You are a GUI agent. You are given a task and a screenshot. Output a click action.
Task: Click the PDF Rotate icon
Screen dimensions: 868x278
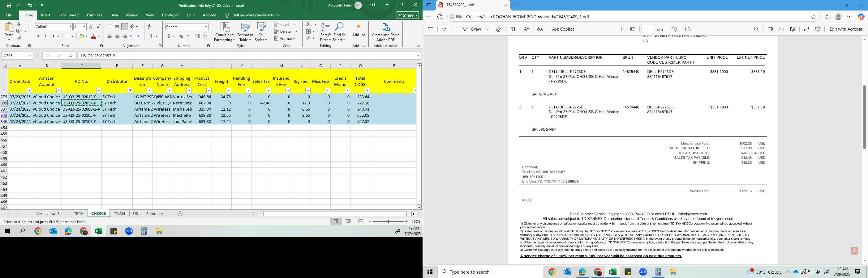[674, 29]
